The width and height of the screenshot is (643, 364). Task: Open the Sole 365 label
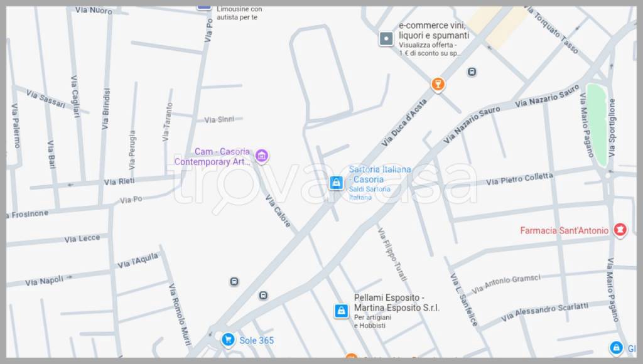pyautogui.click(x=257, y=340)
